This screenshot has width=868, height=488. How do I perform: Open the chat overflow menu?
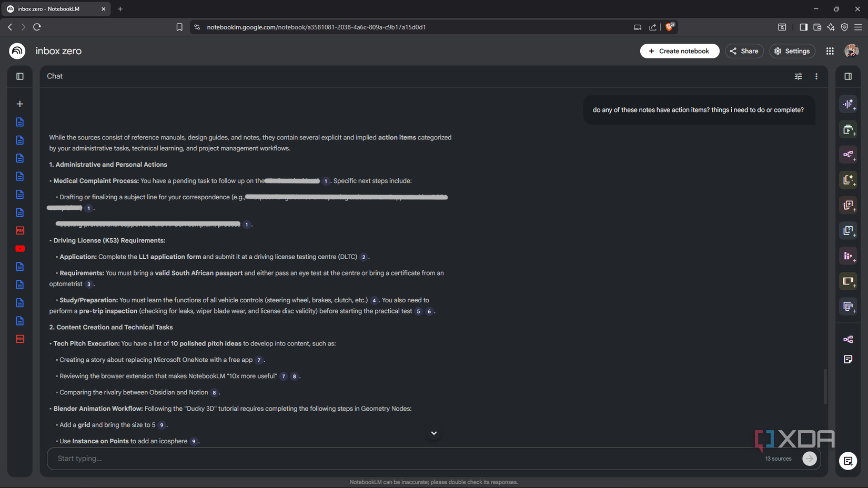pyautogui.click(x=816, y=76)
